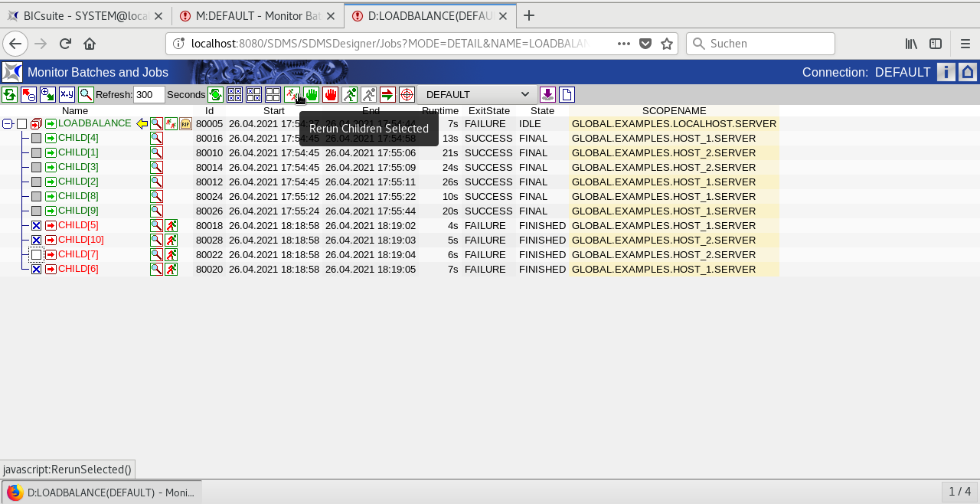Screen dimensions: 980x504
Task: Click the green hand toolbar icon
Action: (311, 94)
